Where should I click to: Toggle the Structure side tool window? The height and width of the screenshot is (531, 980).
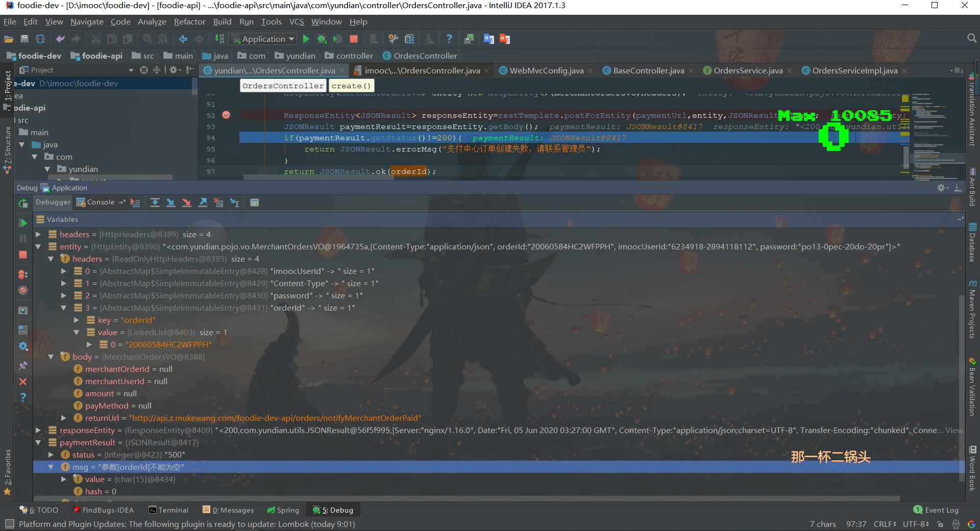(x=7, y=149)
